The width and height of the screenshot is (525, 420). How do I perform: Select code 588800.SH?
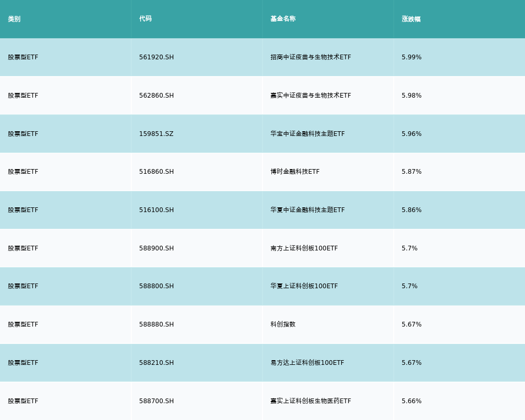[156, 286]
